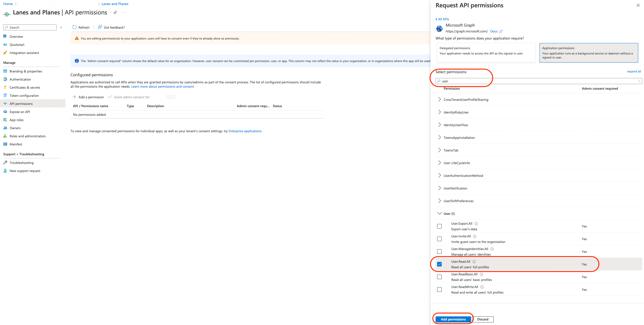Click the Branding & properties icon
The height and width of the screenshot is (325, 644).
point(5,71)
